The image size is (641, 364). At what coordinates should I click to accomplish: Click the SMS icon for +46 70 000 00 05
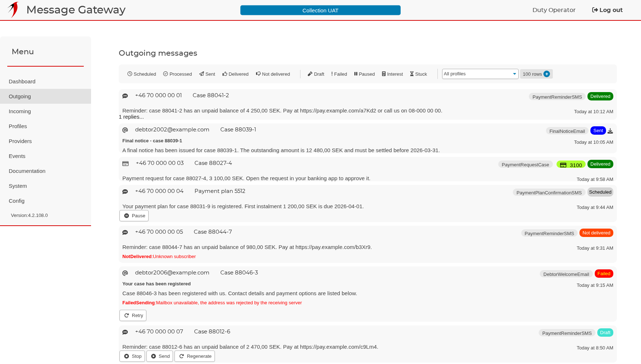click(x=125, y=232)
